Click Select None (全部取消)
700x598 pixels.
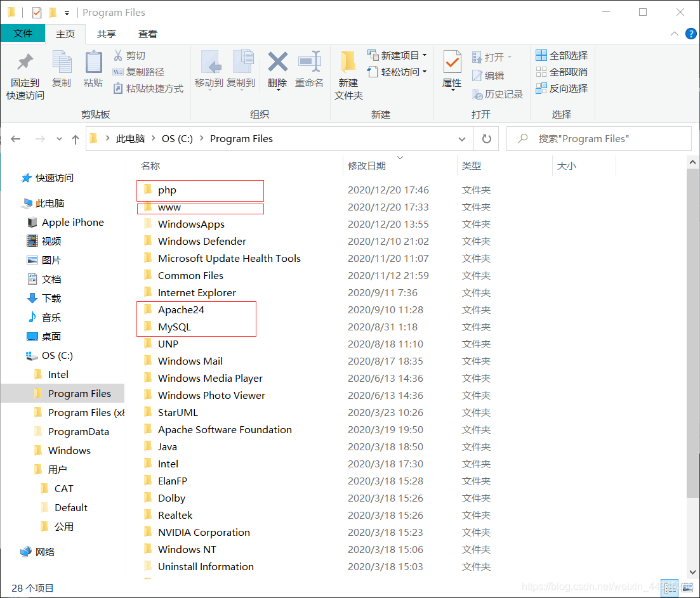point(562,72)
